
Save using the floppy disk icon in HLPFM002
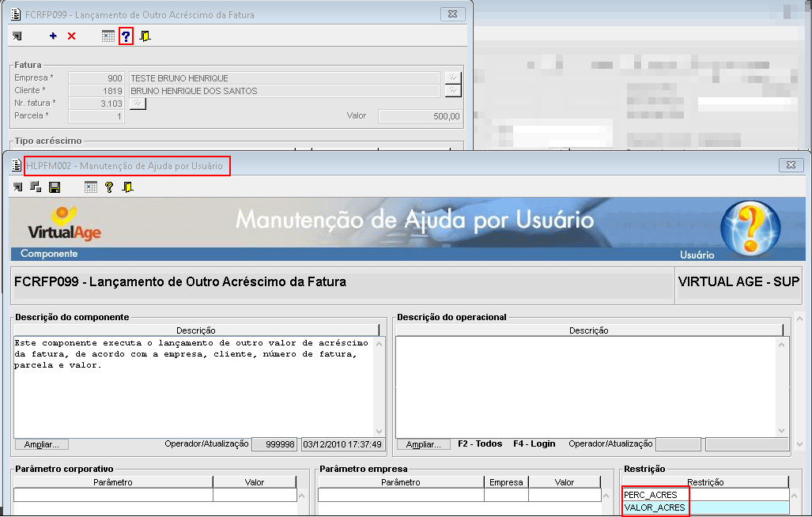coord(55,187)
